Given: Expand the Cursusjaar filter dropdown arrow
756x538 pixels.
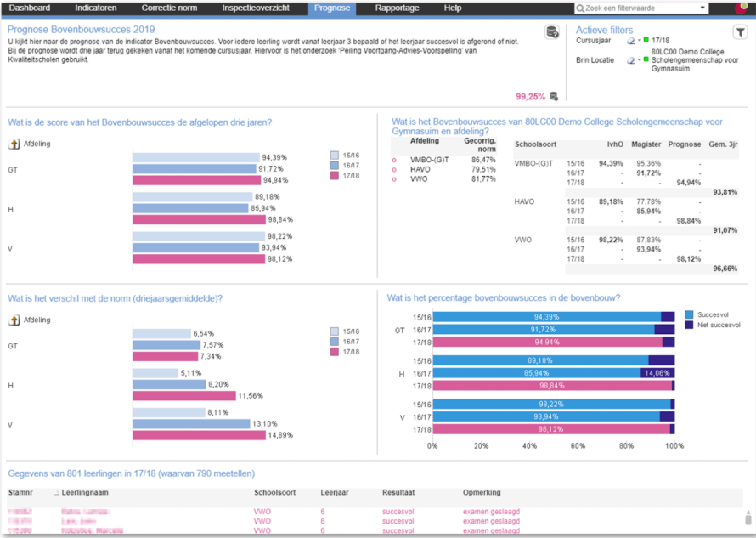Looking at the screenshot, I should point(639,40).
